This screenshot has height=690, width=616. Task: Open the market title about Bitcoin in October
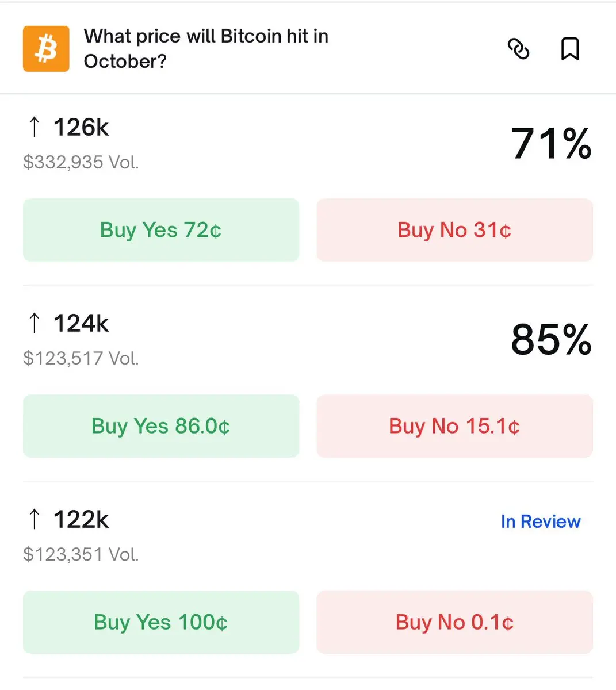pyautogui.click(x=206, y=48)
